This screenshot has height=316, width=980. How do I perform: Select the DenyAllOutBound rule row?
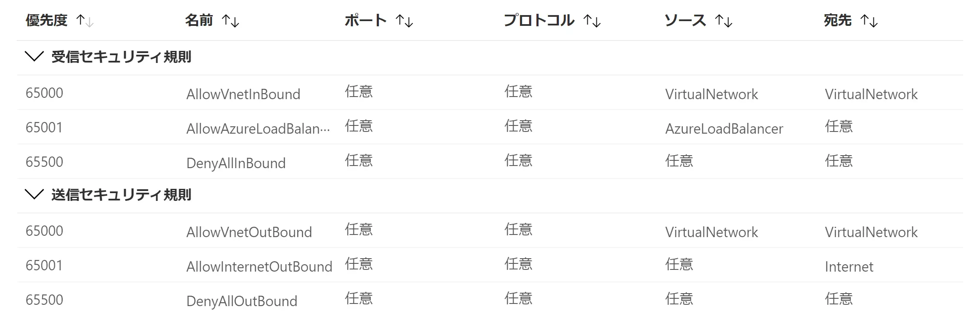(x=490, y=299)
